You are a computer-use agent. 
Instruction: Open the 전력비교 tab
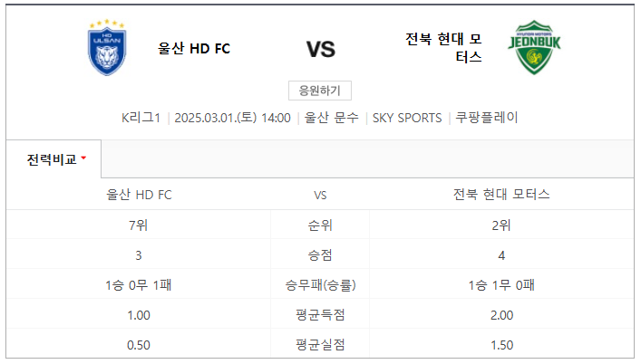[53, 159]
